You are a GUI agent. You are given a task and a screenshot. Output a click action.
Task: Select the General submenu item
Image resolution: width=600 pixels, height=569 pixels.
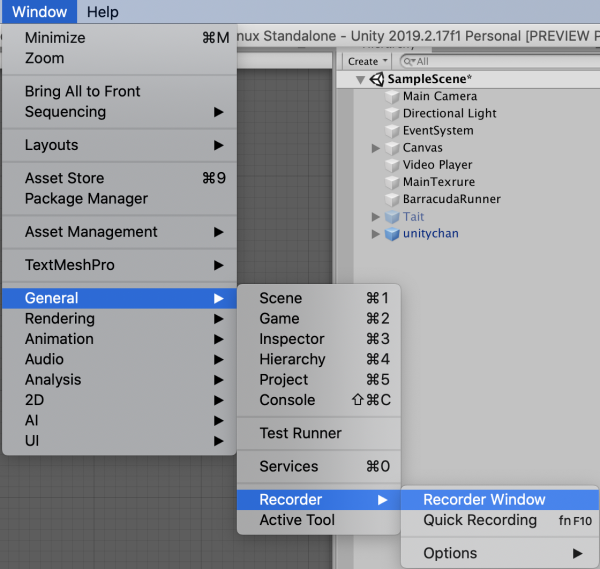coord(119,298)
